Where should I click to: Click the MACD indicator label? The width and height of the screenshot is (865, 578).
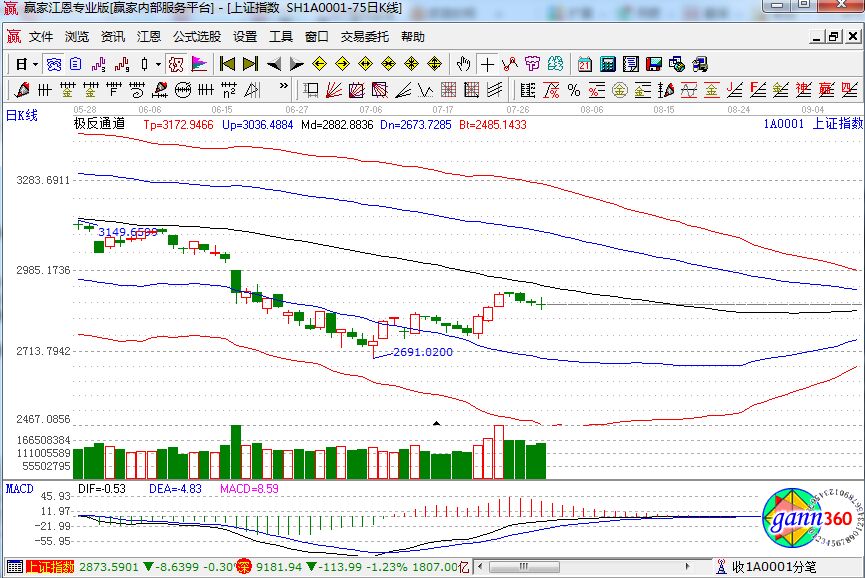20,489
